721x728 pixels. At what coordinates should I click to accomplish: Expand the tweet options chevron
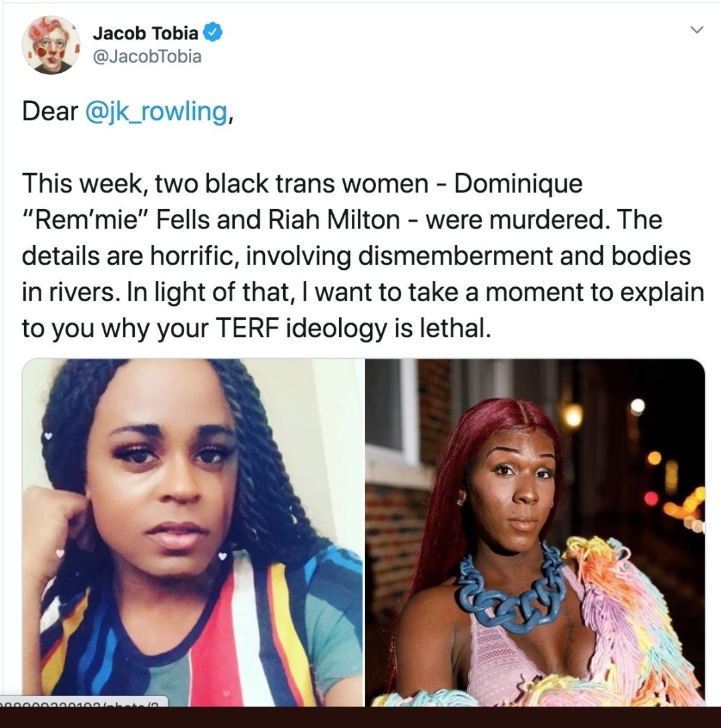(x=697, y=29)
